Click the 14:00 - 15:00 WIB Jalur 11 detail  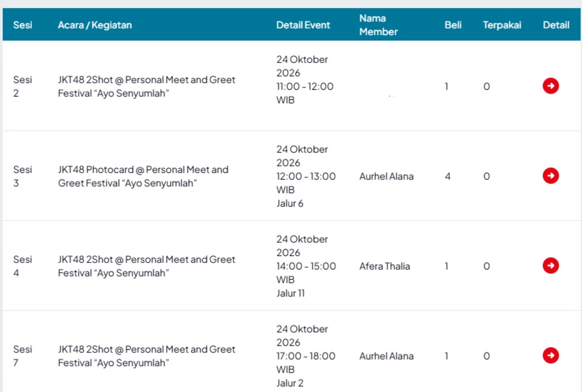click(306, 266)
